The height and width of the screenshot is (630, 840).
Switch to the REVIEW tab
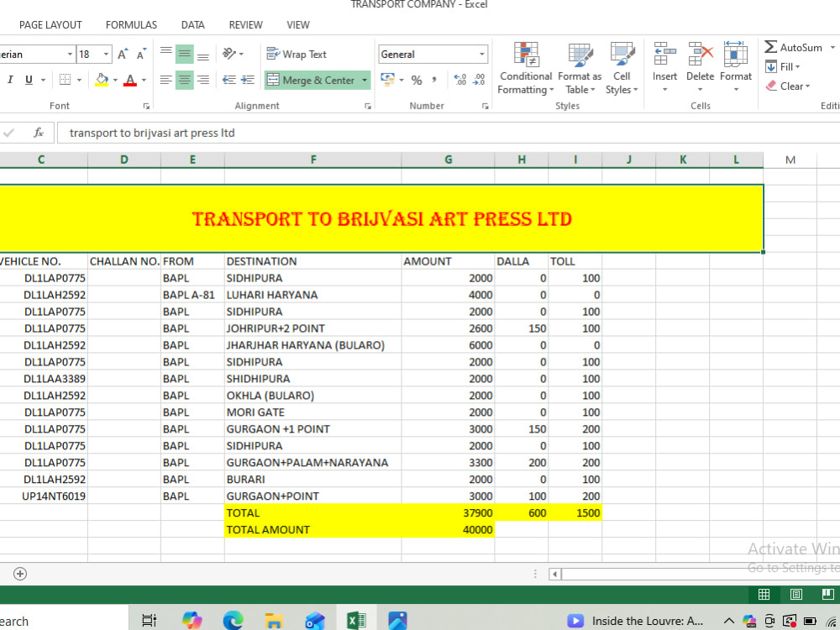point(246,25)
